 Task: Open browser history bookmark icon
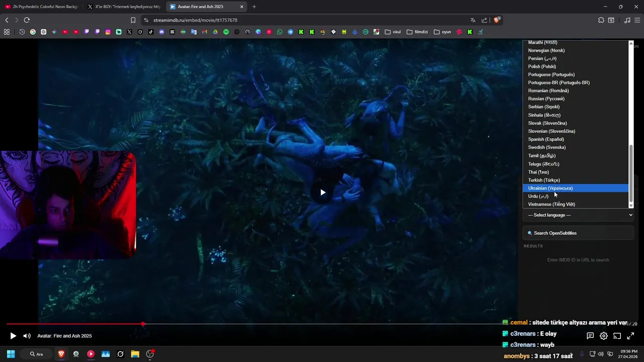point(22,32)
